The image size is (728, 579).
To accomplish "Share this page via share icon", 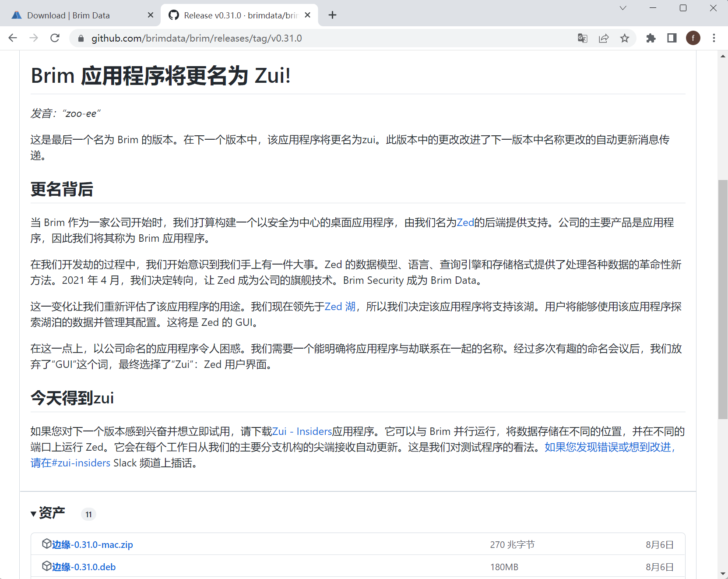I will (604, 38).
